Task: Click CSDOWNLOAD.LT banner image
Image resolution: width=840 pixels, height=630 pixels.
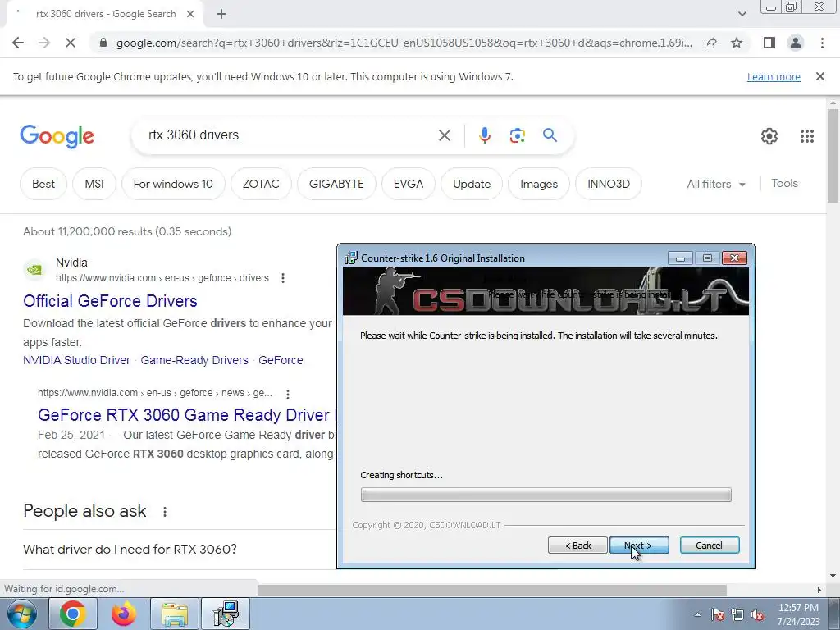Action: 546,291
